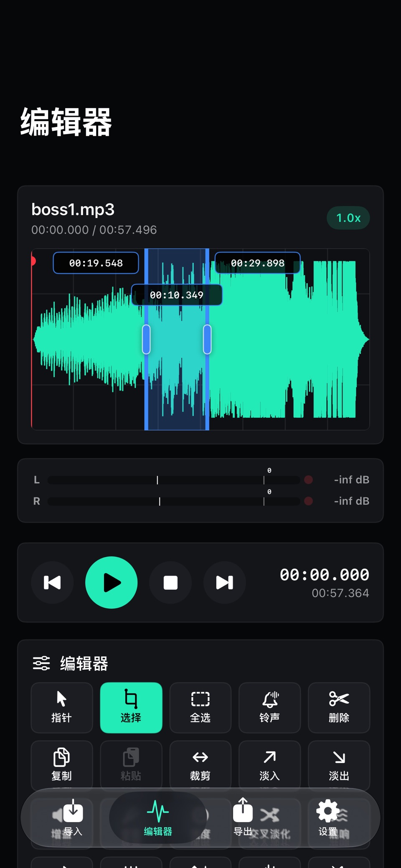This screenshot has width=401, height=868.
Task: Tap the 裁剪 trim tool
Action: pyautogui.click(x=200, y=765)
